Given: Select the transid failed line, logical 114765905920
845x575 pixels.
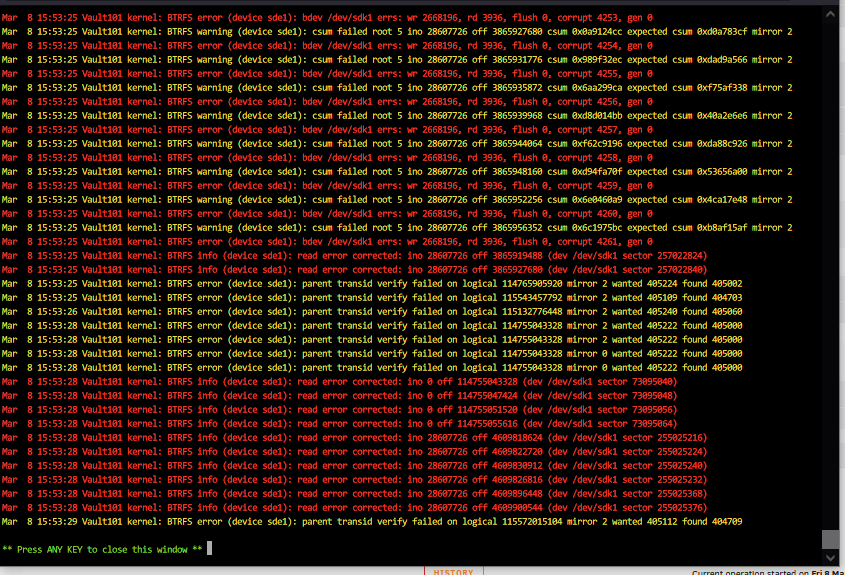Looking at the screenshot, I should pos(372,284).
